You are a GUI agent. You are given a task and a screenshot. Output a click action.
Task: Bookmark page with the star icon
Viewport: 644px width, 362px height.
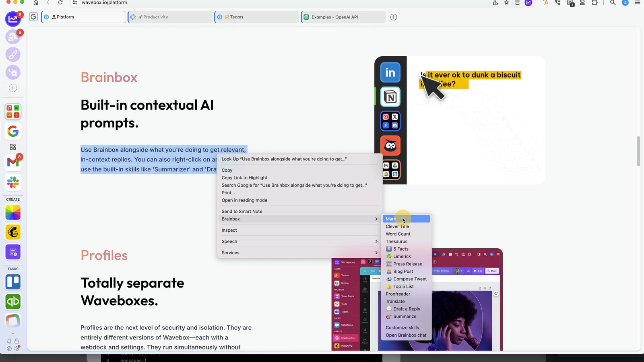506,2
